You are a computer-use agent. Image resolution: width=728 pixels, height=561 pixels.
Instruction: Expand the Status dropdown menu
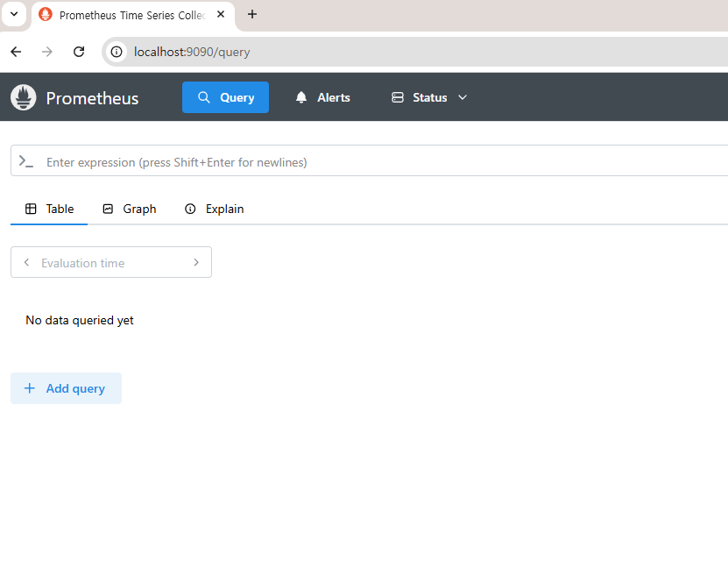[429, 97]
